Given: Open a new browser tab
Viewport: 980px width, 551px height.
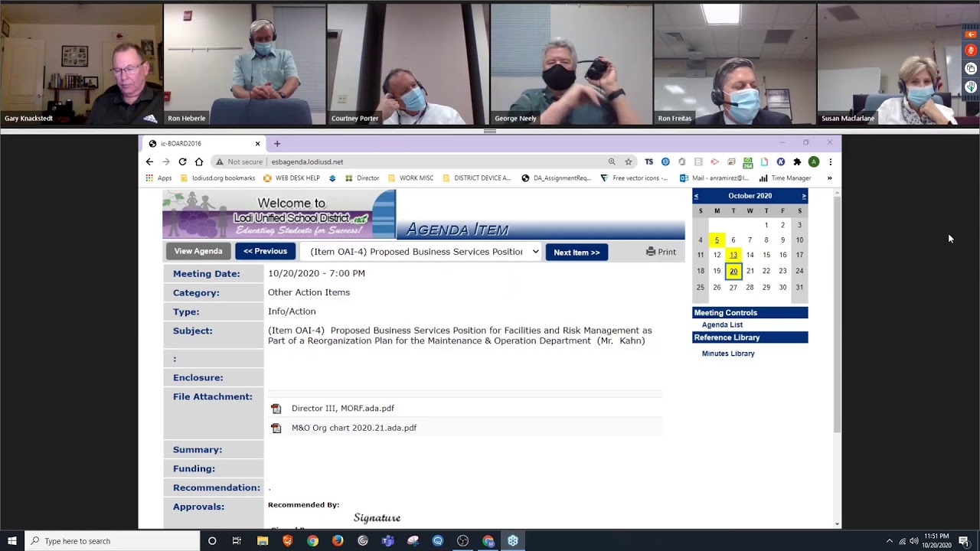Looking at the screenshot, I should (277, 143).
